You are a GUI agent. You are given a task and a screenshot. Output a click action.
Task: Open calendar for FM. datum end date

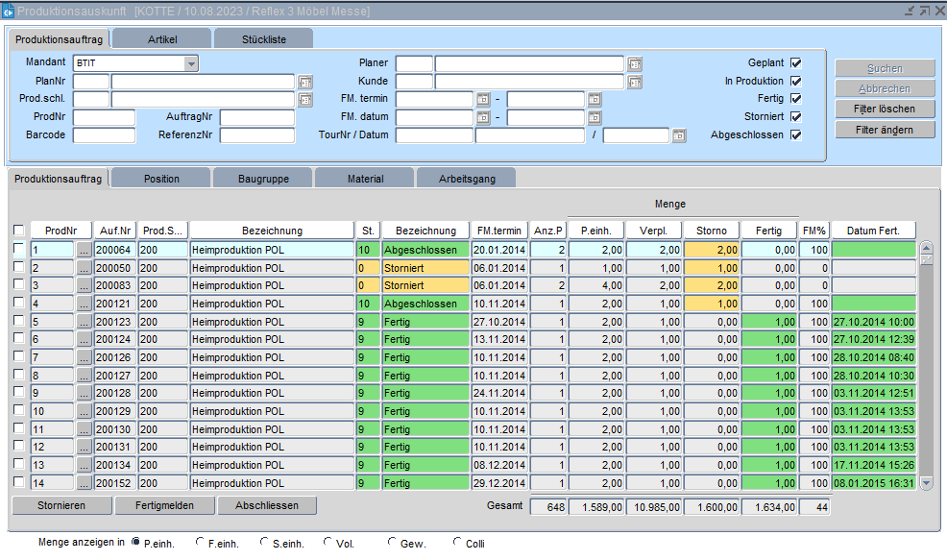point(595,117)
